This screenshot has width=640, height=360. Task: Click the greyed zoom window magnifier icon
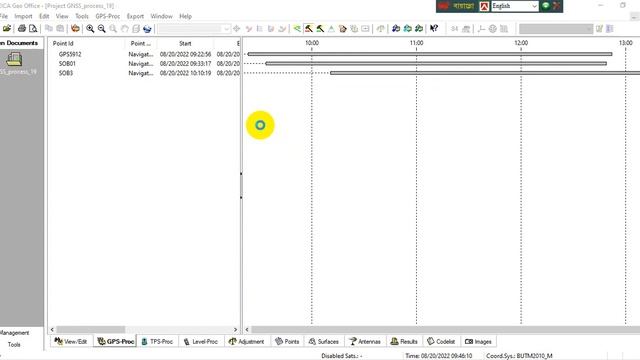tap(113, 29)
